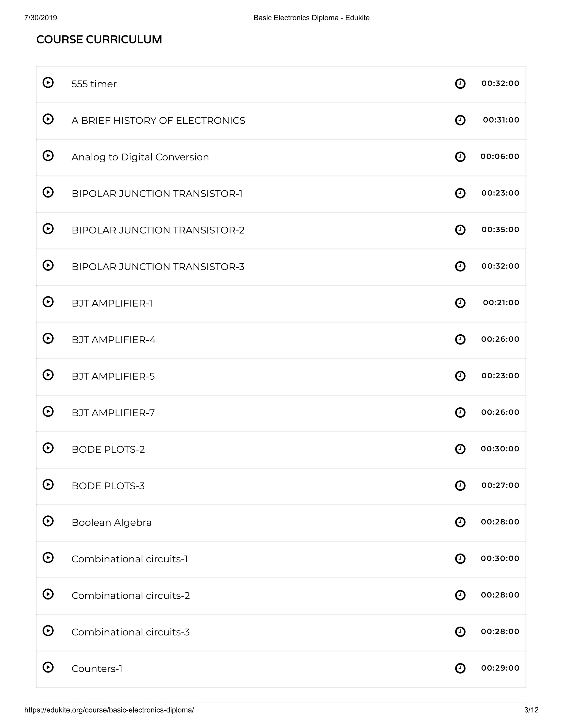The image size is (563, 728).
Task: Select BJT AMPLIFIER-7 lesson title
Action: point(113,413)
